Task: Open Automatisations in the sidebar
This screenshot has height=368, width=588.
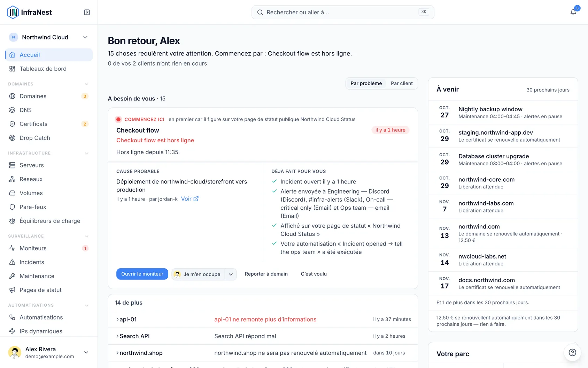Action: click(x=49, y=317)
